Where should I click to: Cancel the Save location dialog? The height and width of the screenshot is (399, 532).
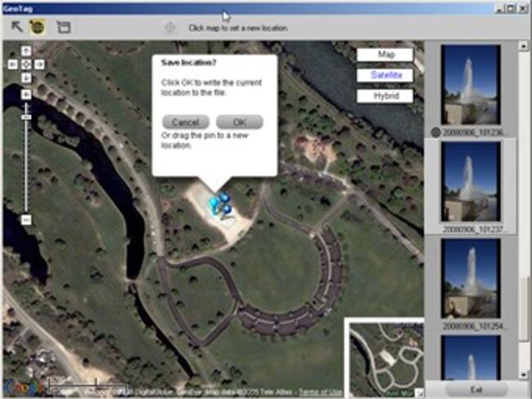click(x=185, y=122)
